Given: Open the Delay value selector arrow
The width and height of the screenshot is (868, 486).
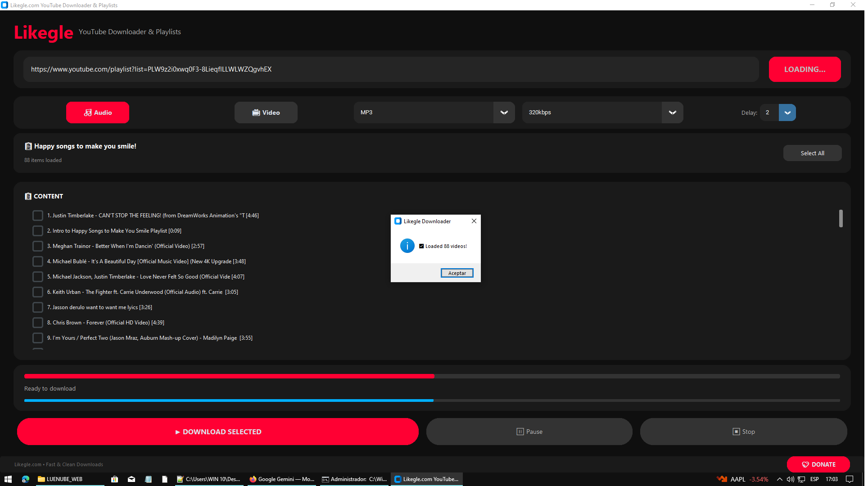Looking at the screenshot, I should pos(787,112).
